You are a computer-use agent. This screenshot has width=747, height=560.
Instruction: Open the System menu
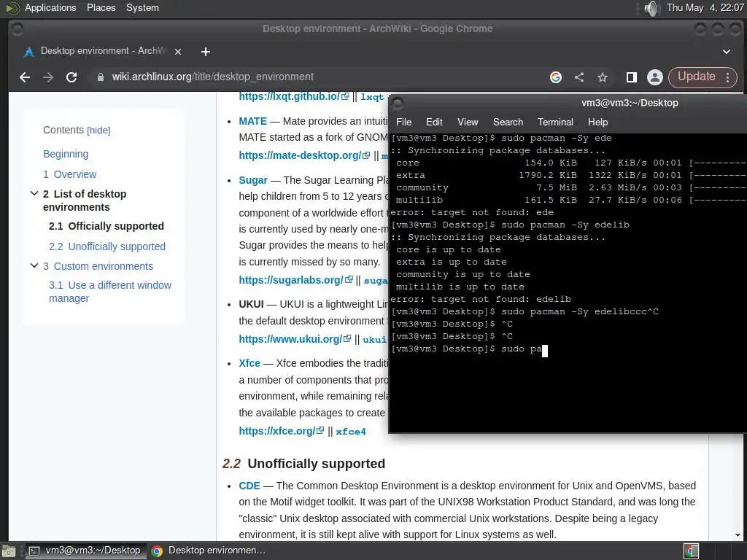click(x=142, y=8)
